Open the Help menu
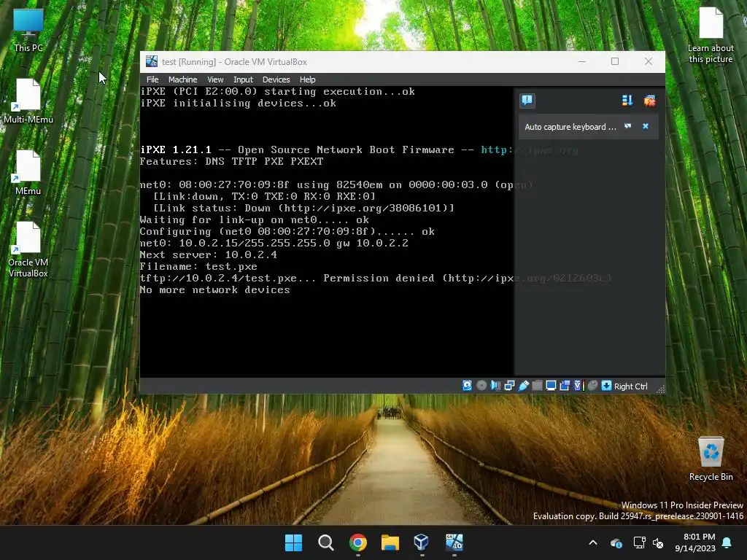This screenshot has width=747, height=560. click(x=307, y=79)
